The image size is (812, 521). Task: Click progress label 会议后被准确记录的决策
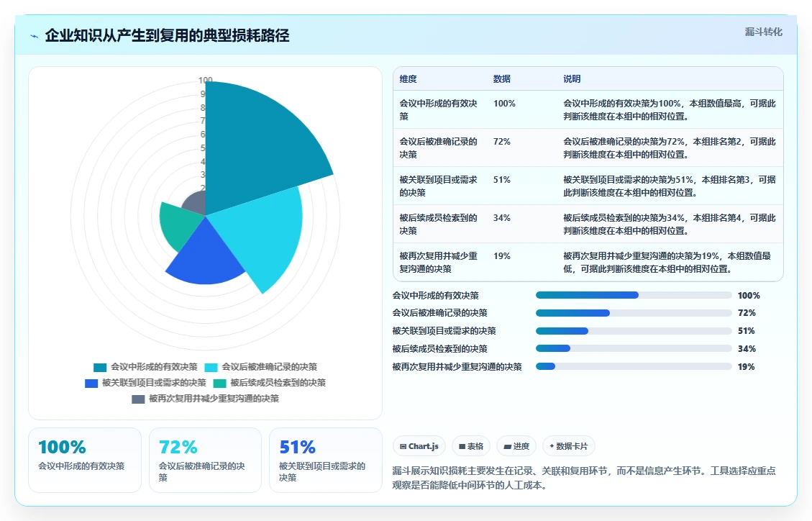click(x=439, y=313)
